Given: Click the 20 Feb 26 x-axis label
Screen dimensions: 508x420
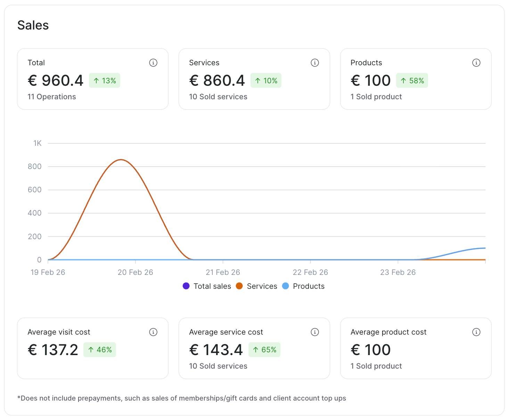Looking at the screenshot, I should tap(135, 272).
